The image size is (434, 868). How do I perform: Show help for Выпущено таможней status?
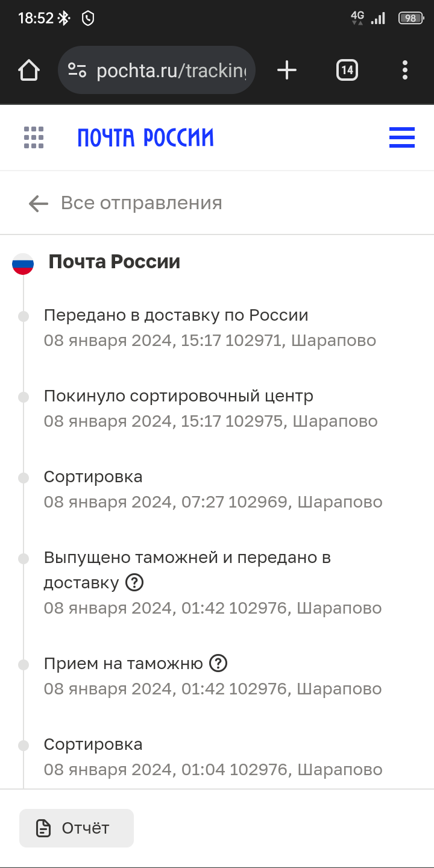134,583
